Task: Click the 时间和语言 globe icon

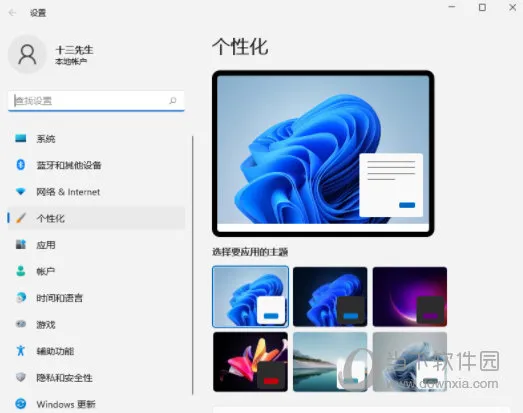Action: point(21,297)
